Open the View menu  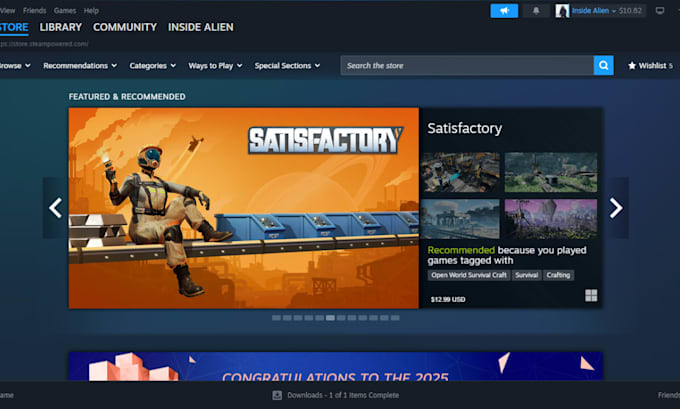7,10
